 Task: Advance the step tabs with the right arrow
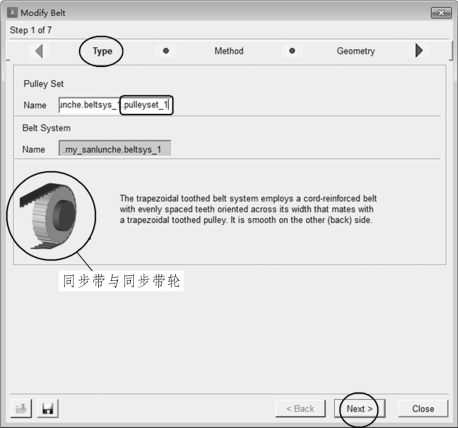419,51
